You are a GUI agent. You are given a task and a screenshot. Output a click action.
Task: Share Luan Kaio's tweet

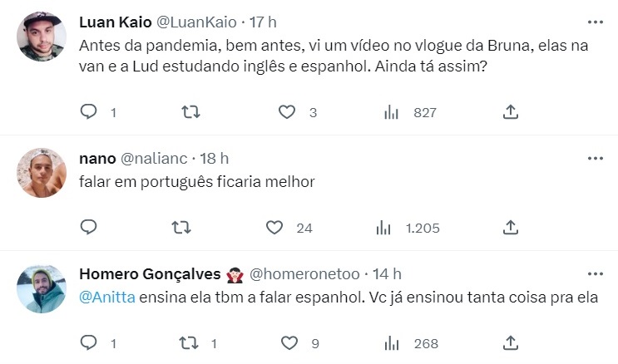[x=512, y=112]
